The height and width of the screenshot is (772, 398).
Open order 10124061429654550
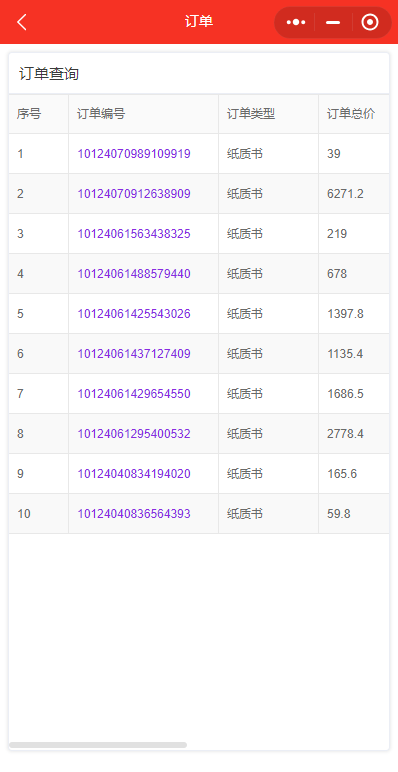click(134, 394)
